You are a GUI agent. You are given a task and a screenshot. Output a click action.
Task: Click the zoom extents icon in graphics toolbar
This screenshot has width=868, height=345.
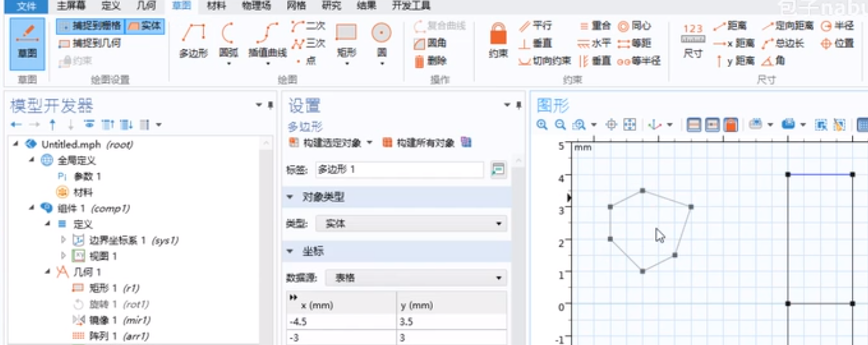[x=630, y=124]
